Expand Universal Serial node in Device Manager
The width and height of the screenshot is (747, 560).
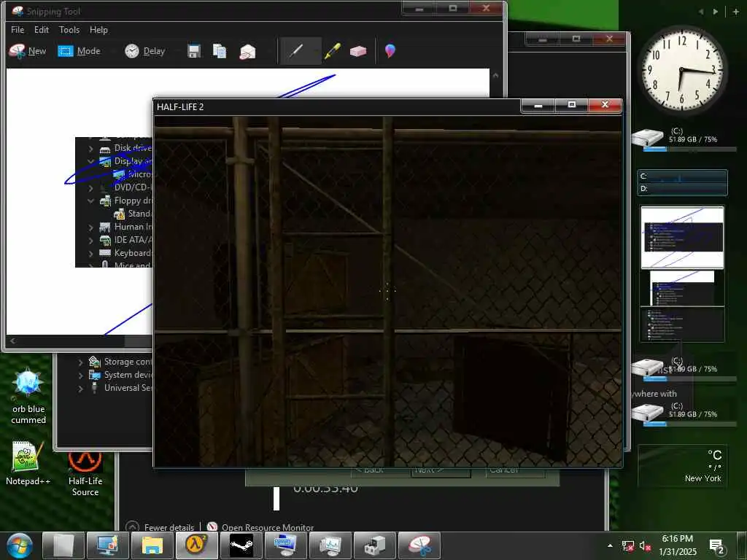pos(81,389)
